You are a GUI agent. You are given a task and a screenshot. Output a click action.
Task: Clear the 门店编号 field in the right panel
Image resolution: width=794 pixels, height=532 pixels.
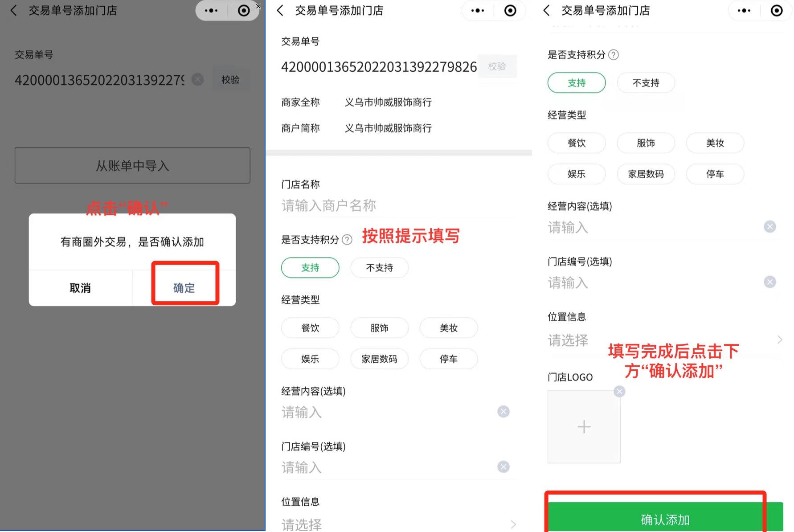click(x=769, y=282)
